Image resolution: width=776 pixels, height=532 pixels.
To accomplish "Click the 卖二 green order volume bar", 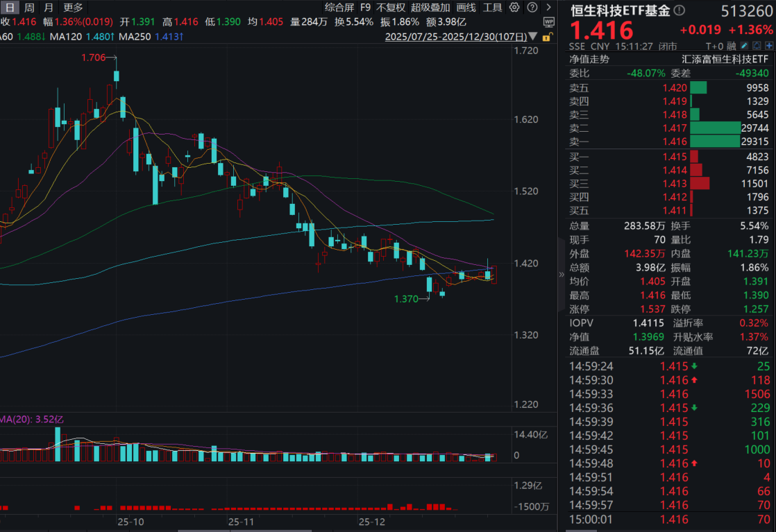I will (x=715, y=128).
